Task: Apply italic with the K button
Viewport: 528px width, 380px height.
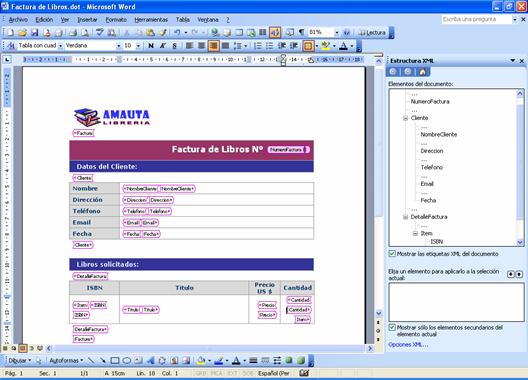Action: tap(163, 45)
